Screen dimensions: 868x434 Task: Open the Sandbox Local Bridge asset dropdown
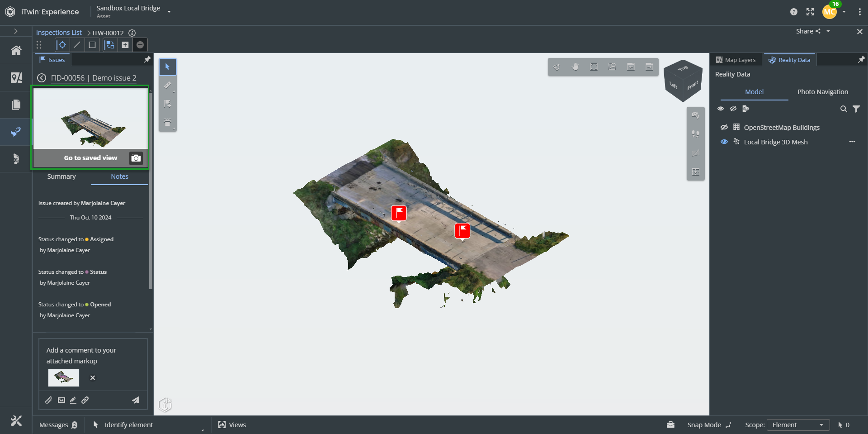pos(169,12)
